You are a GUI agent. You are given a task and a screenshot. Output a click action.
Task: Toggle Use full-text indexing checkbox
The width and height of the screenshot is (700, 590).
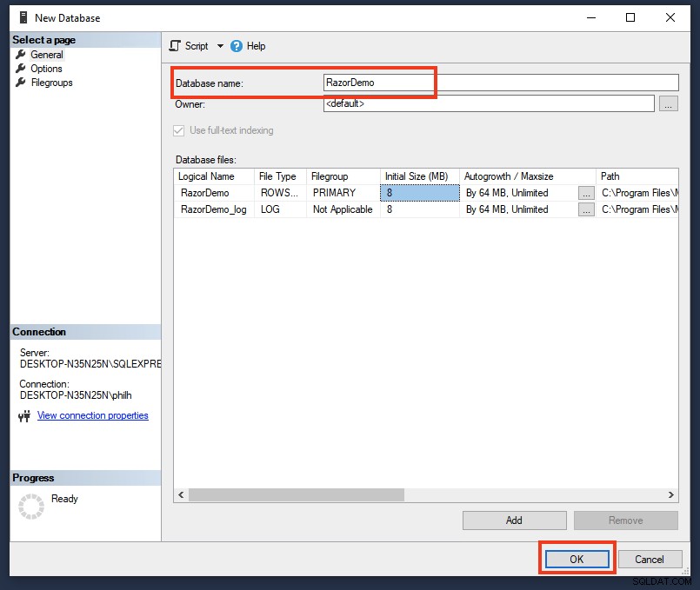tap(178, 130)
